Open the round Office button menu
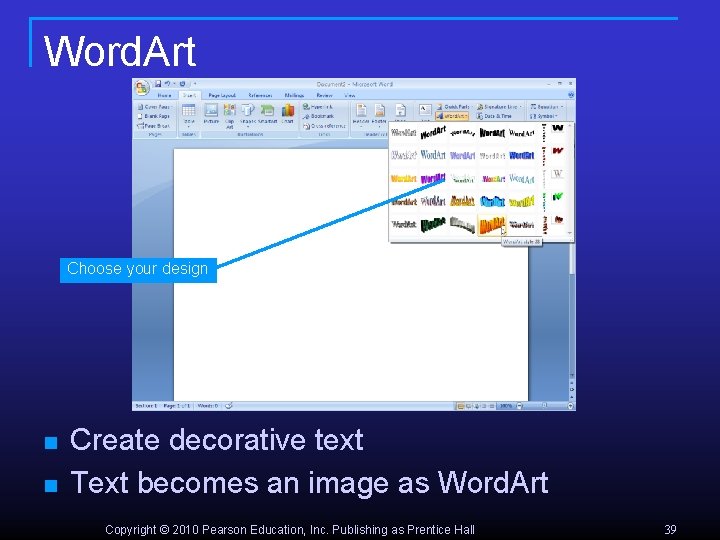Screen dimensions: 720x540 coord(142,88)
